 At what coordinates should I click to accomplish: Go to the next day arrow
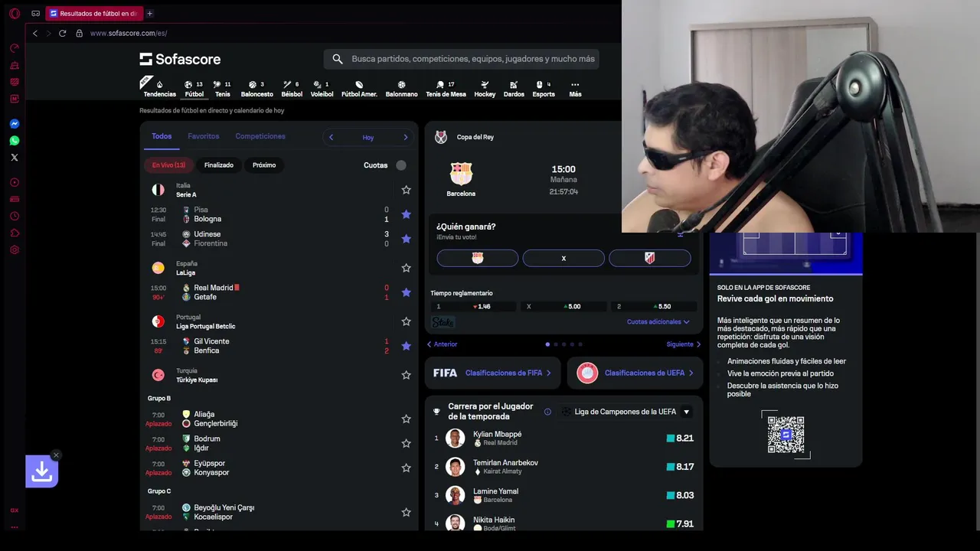[x=406, y=137]
